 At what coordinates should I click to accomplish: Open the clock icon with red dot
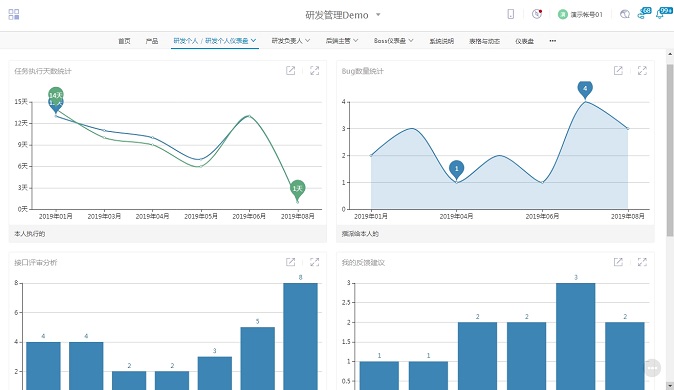pos(537,14)
